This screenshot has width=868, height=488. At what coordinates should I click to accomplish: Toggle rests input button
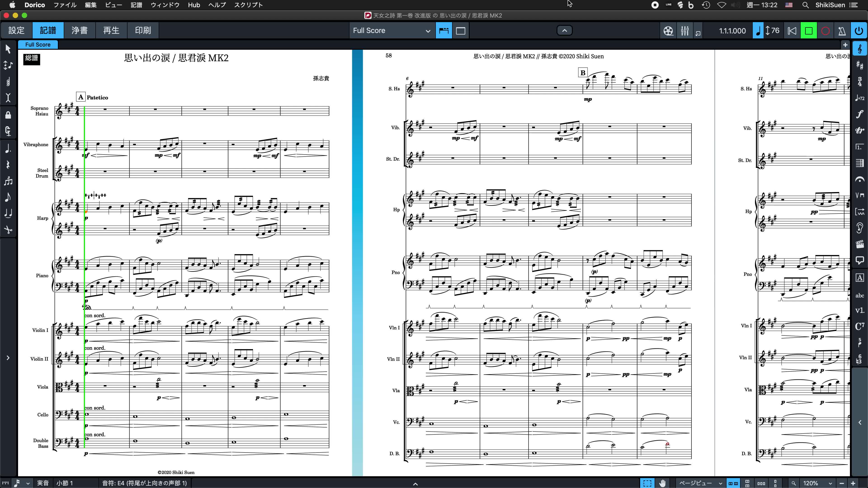click(x=8, y=164)
